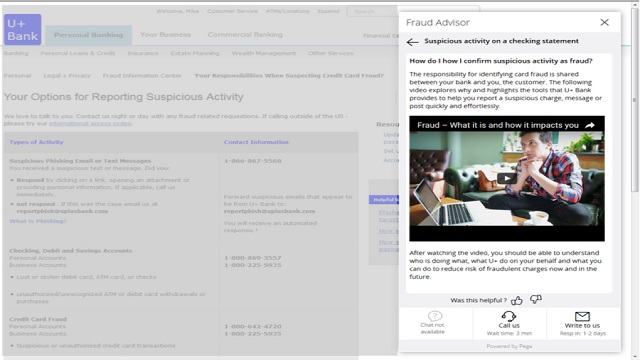
Task: Click the thumbs up icon
Action: 517,300
